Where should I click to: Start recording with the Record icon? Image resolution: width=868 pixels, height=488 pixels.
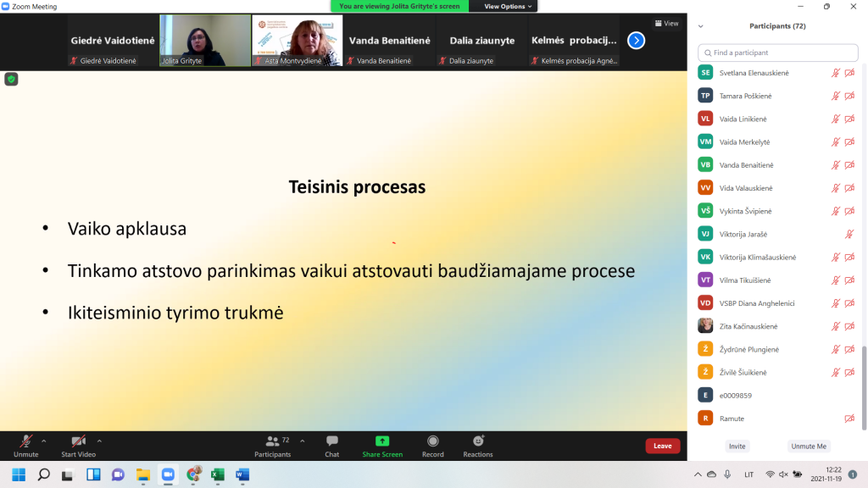pos(432,441)
